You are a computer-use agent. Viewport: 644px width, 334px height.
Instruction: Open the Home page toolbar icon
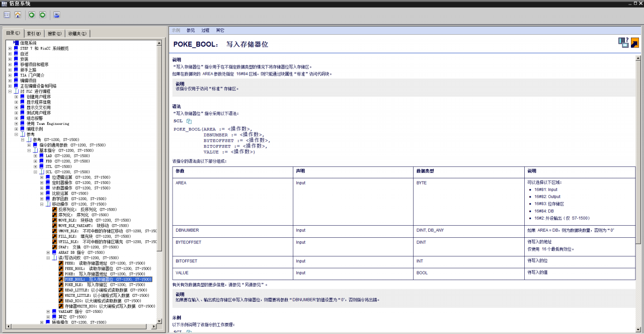18,15
